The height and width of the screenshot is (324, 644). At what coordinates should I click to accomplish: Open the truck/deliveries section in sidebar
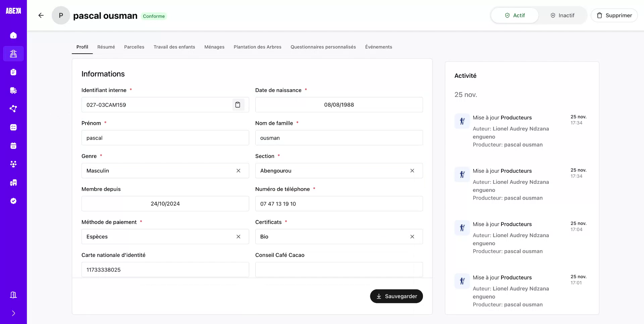pos(13,90)
